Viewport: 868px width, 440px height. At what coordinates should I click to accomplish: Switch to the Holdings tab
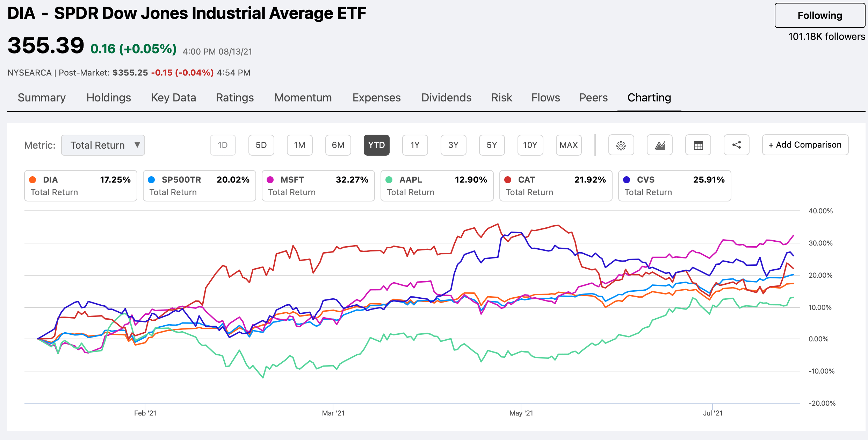click(x=108, y=98)
